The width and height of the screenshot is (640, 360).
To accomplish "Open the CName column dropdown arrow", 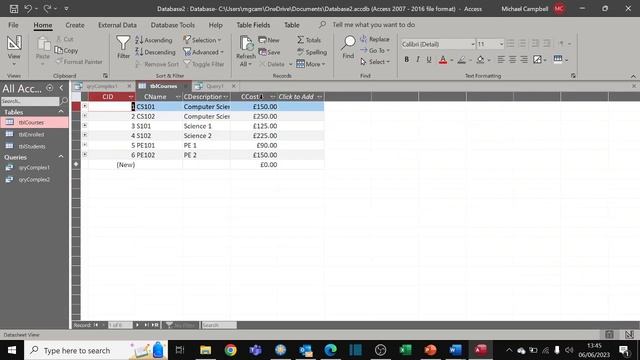I will click(x=178, y=97).
